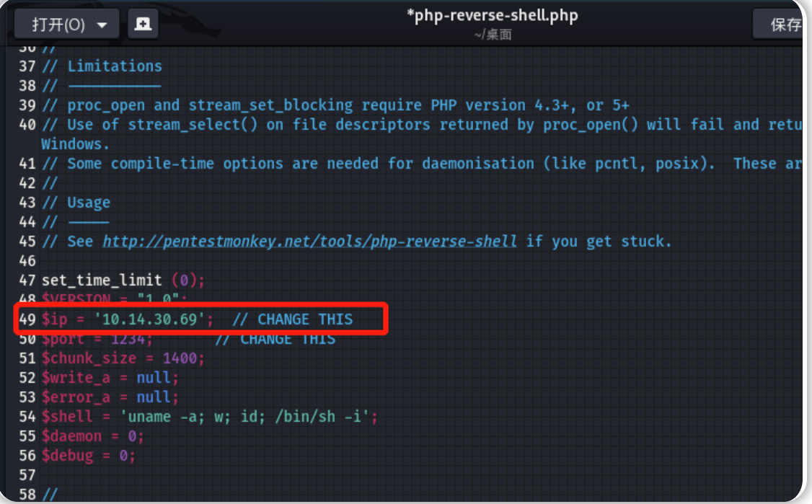Click the "// Limitations" comment heading
This screenshot has height=504, width=812.
[x=102, y=66]
